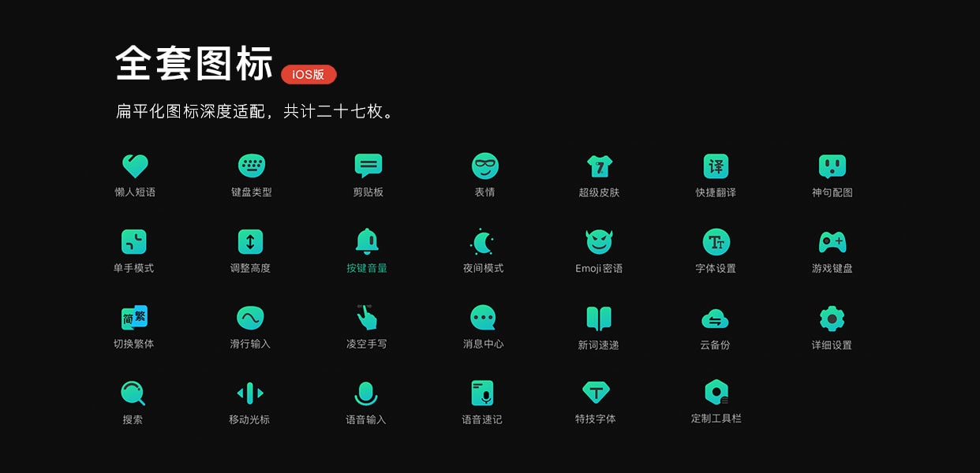Open the 表情 smiley face icon
980x473 pixels.
[x=484, y=166]
